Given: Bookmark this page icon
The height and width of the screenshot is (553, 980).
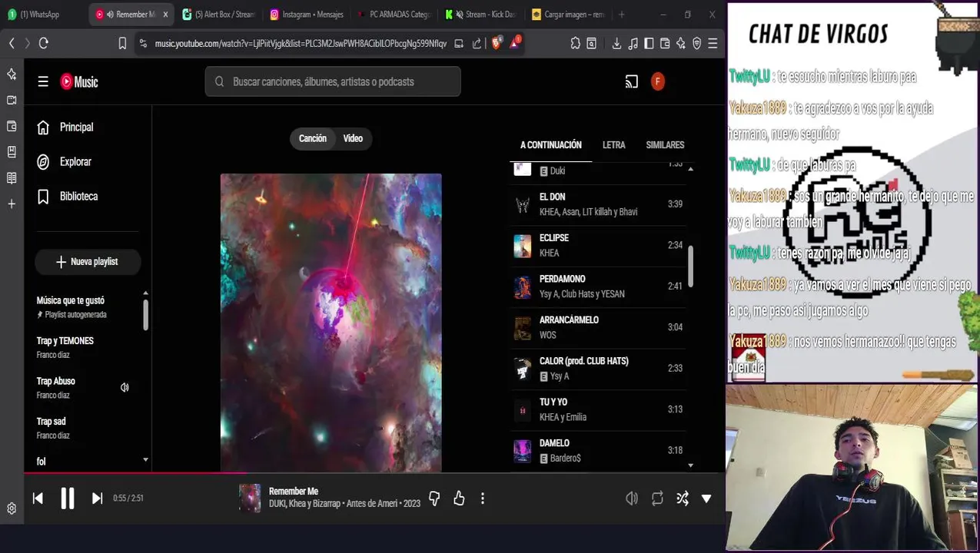Looking at the screenshot, I should [x=122, y=44].
